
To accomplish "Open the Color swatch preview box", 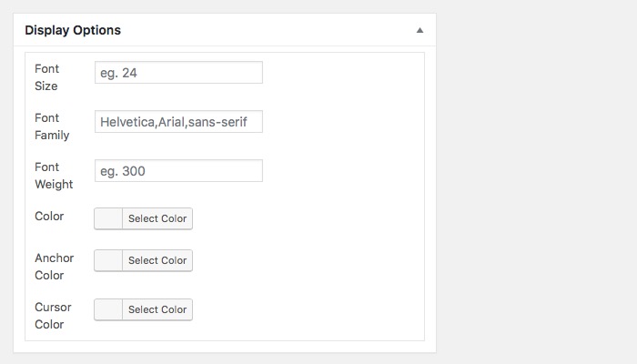I will click(108, 218).
